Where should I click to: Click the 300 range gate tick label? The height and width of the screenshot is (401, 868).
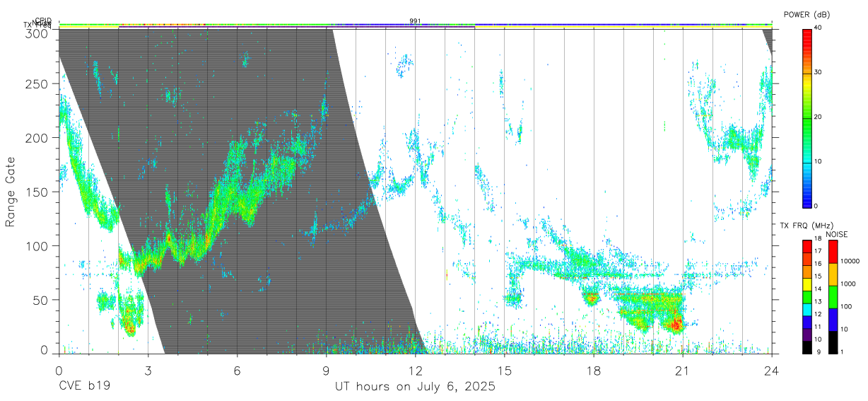pyautogui.click(x=38, y=33)
